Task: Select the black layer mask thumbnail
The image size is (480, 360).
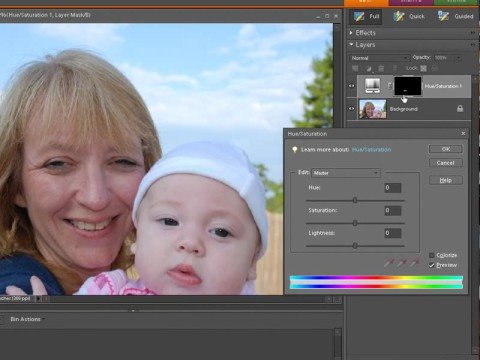Action: (408, 86)
